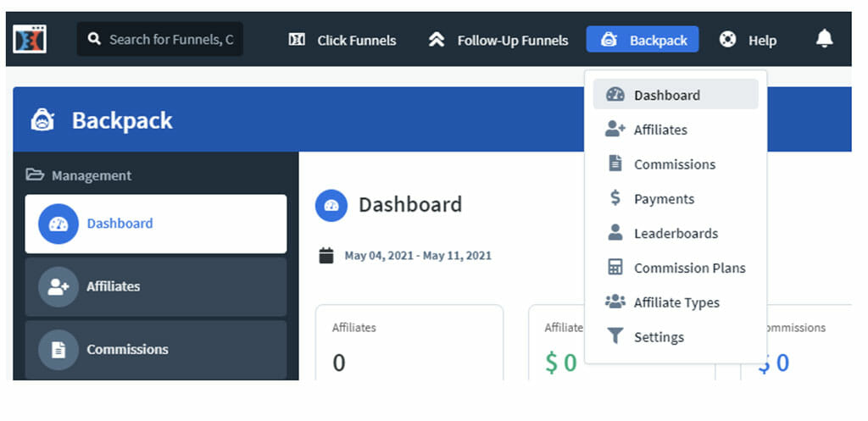Viewport: 868px width, 421px height.
Task: Open the May 04 - May 11 date range
Action: (418, 256)
